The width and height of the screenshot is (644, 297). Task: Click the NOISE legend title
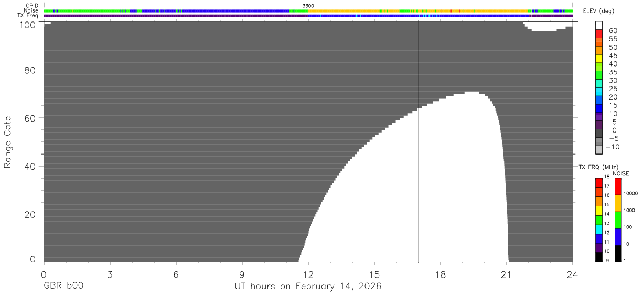coord(620,173)
